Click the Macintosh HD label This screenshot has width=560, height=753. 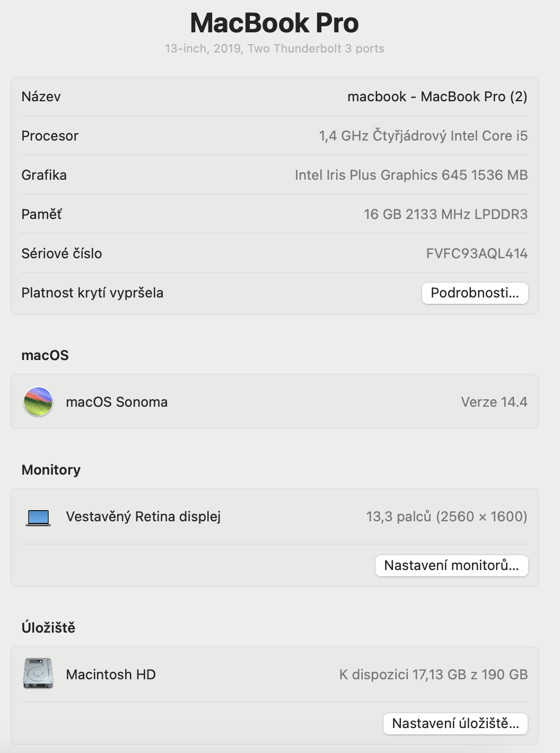[111, 675]
